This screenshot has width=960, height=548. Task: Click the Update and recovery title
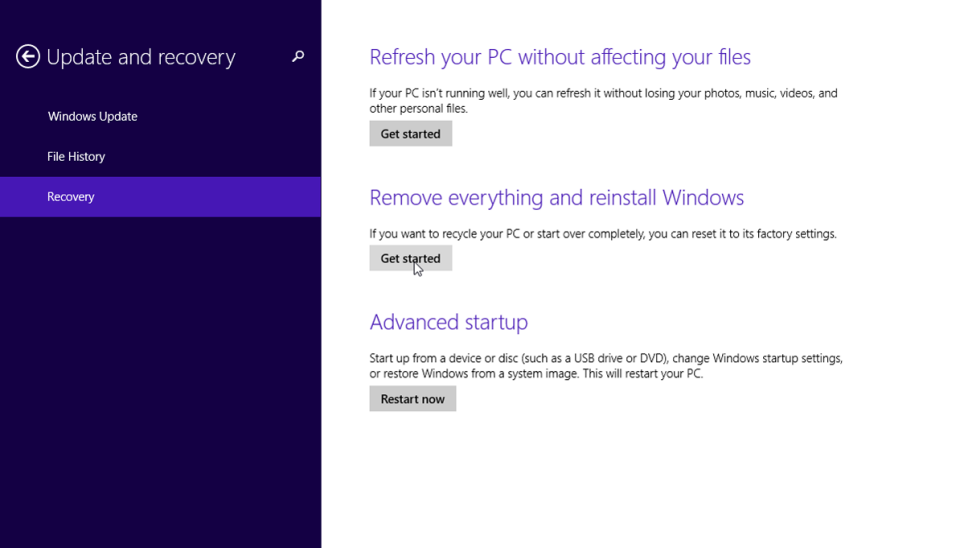[x=141, y=57]
